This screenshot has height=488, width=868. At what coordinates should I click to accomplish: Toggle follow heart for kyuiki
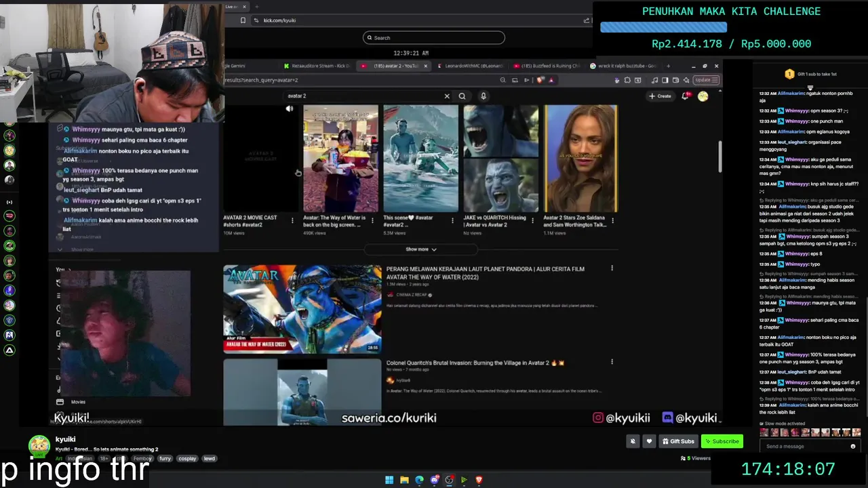[x=649, y=441]
